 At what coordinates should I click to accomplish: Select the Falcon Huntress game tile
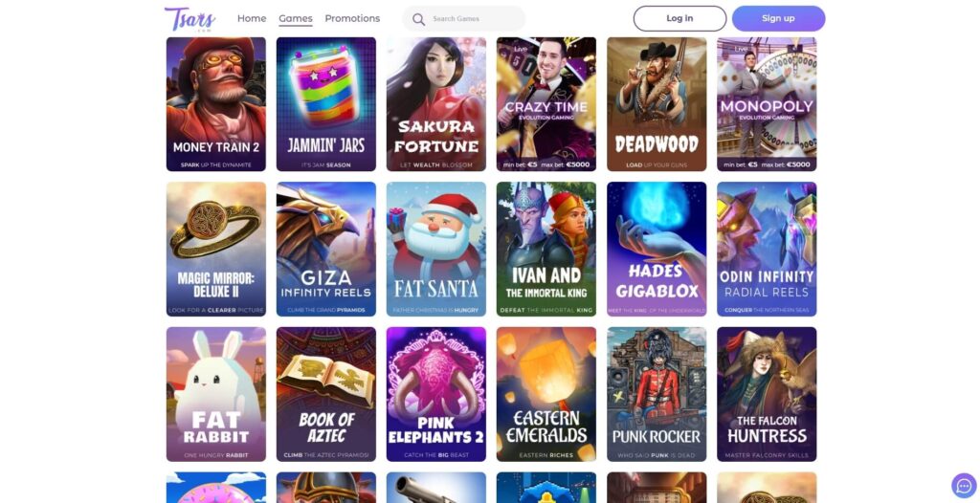(767, 394)
